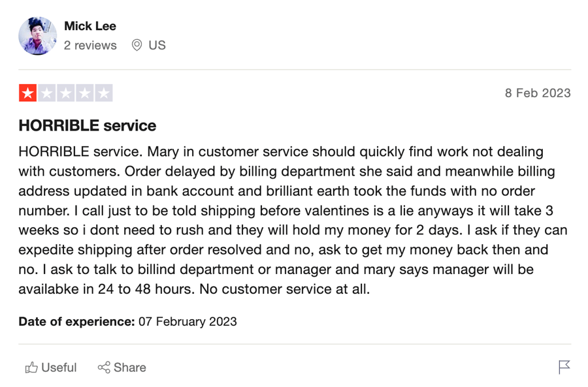Open the HORRIBLE service review title

pyautogui.click(x=88, y=125)
